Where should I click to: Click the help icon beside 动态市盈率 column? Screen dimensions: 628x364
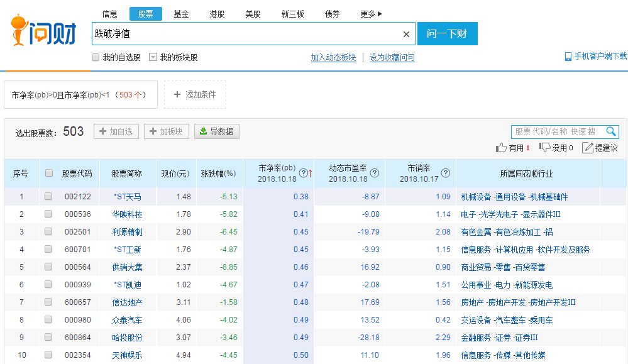pyautogui.click(x=375, y=174)
